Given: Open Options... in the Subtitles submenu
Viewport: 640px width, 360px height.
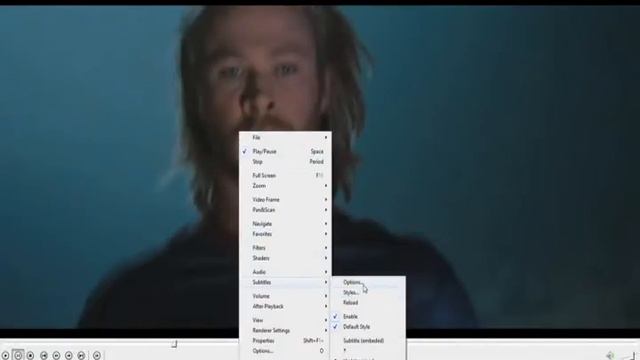Looking at the screenshot, I should point(369,282).
